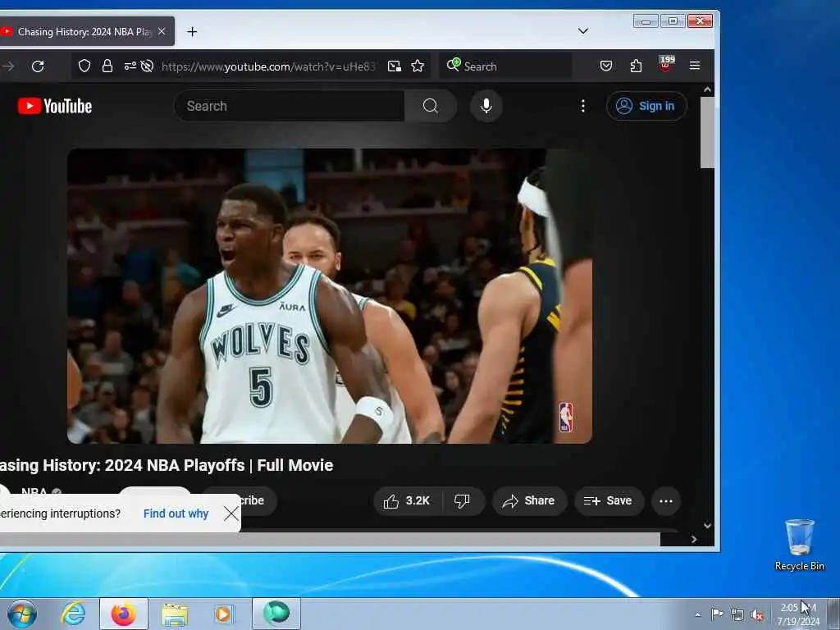This screenshot has width=840, height=630.
Task: Click the Sign in button
Action: click(x=646, y=106)
